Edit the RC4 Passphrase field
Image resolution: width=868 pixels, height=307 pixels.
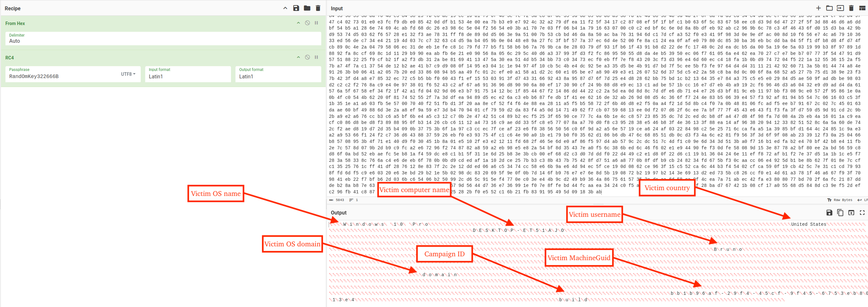pyautogui.click(x=63, y=75)
